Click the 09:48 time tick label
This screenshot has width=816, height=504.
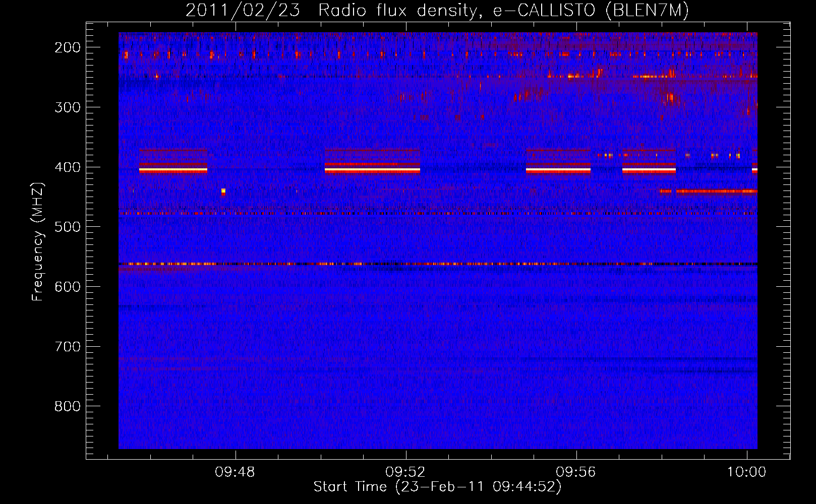[x=235, y=472]
